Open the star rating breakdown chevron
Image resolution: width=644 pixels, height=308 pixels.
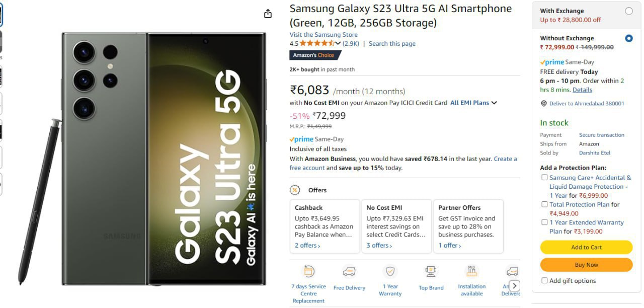[x=338, y=44]
